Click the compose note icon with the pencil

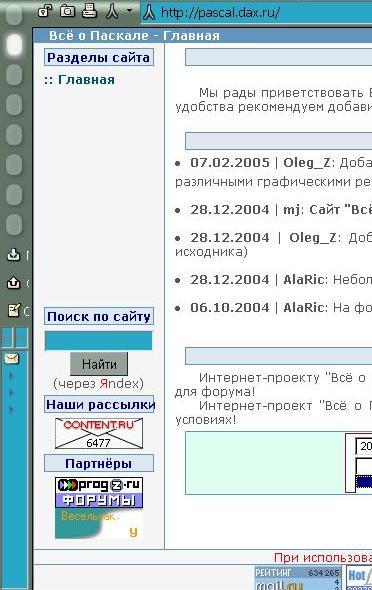click(14, 310)
